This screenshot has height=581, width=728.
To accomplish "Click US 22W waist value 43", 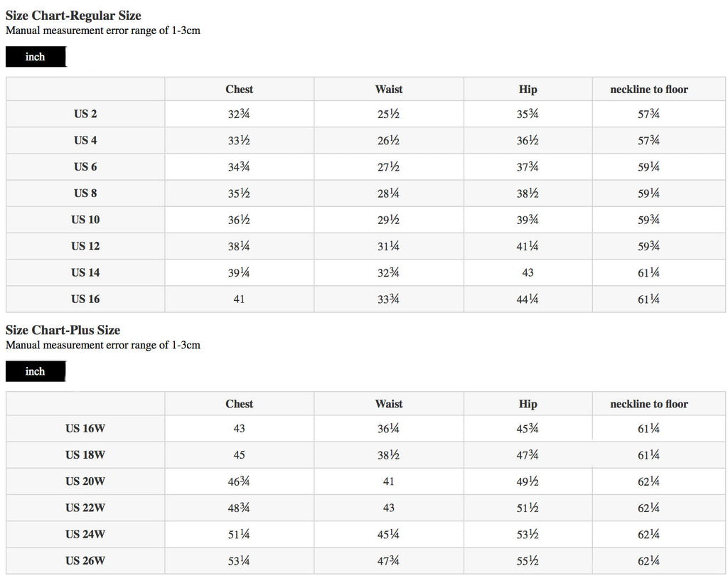I will (389, 508).
